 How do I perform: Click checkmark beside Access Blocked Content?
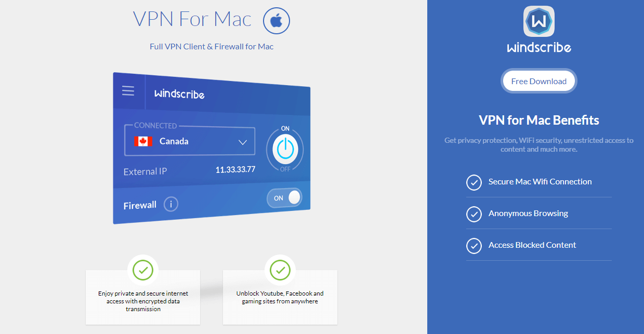(x=474, y=246)
